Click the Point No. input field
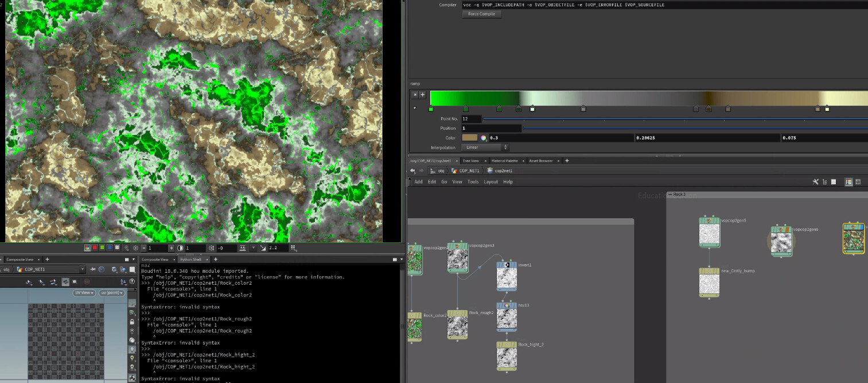Screen dimensions: 868x383 click(471, 119)
